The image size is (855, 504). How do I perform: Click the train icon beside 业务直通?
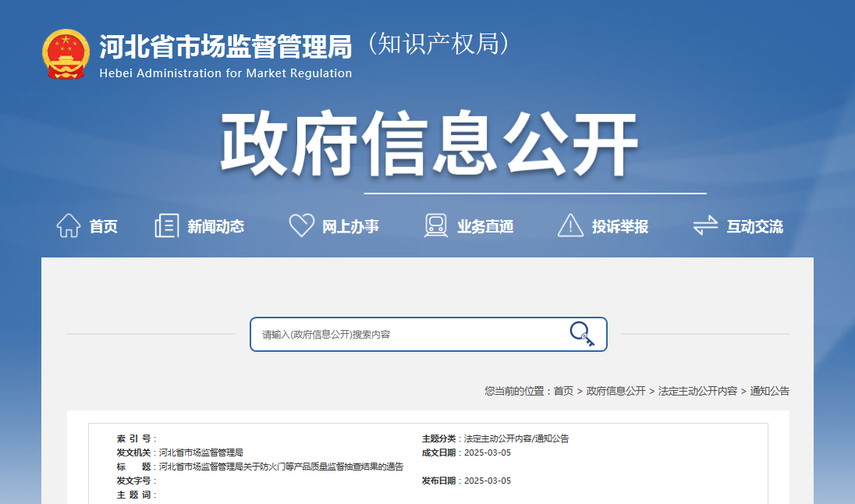[x=435, y=225]
